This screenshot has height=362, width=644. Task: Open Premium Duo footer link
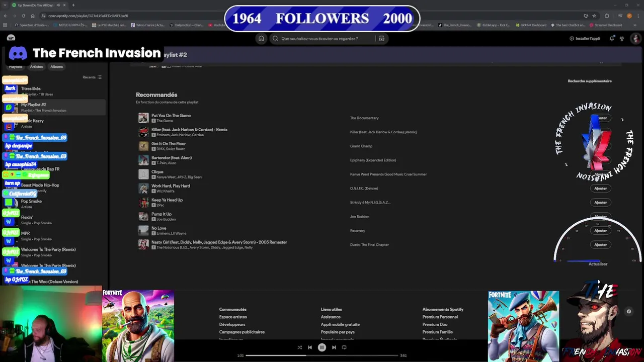click(x=435, y=324)
